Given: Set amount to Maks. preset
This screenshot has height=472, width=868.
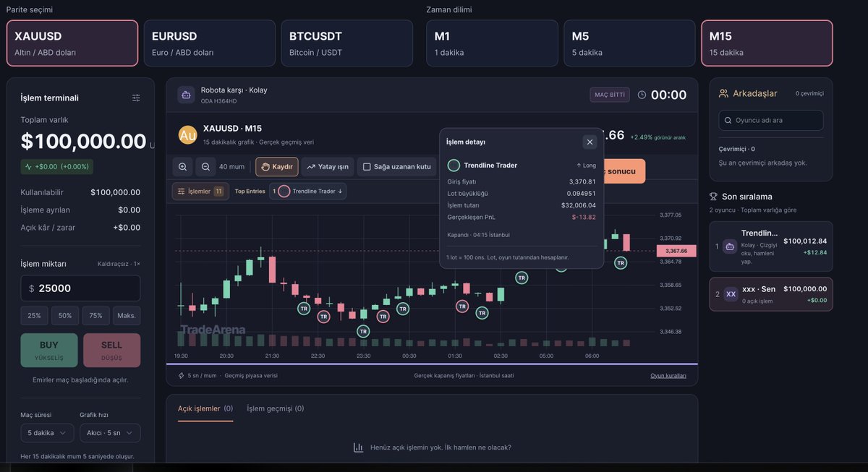Looking at the screenshot, I should point(127,316).
